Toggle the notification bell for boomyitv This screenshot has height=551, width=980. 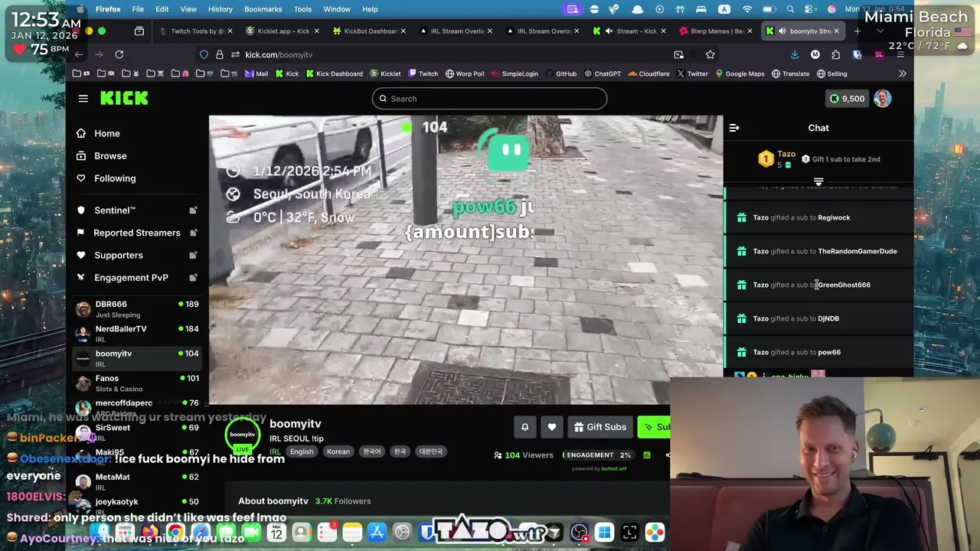525,427
